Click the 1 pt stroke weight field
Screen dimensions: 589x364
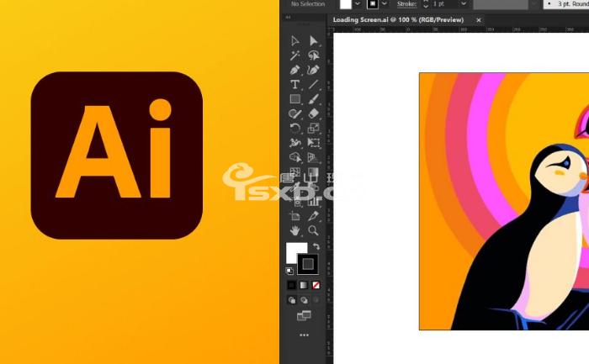click(x=445, y=3)
